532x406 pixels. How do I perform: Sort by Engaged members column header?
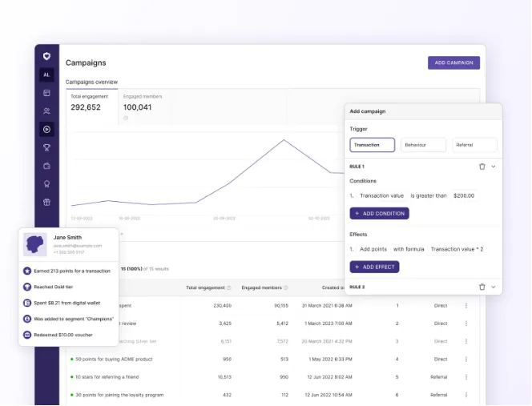pos(261,287)
